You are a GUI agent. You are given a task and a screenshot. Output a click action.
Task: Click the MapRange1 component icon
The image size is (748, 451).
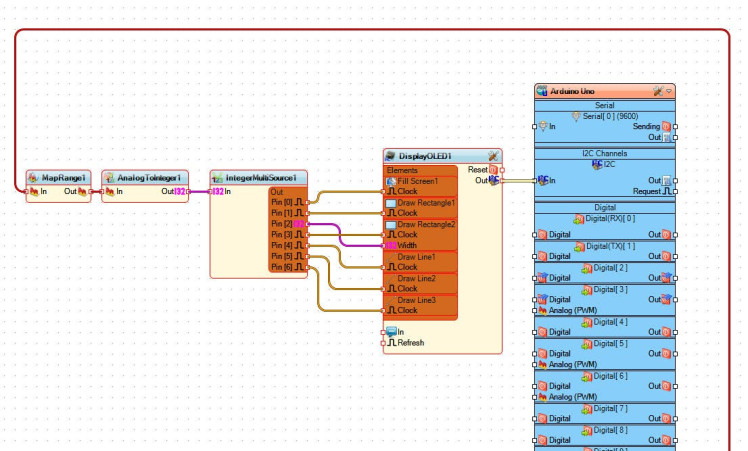[x=34, y=177]
